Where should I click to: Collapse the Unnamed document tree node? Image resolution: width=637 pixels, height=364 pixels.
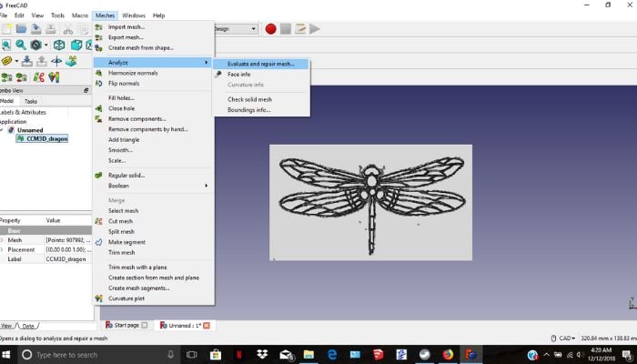click(10, 130)
